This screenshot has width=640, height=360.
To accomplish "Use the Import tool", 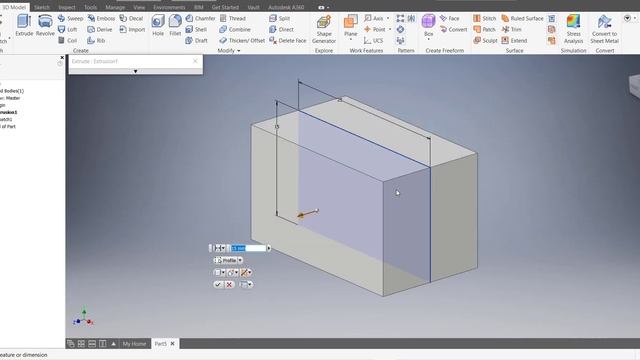I will (132, 29).
